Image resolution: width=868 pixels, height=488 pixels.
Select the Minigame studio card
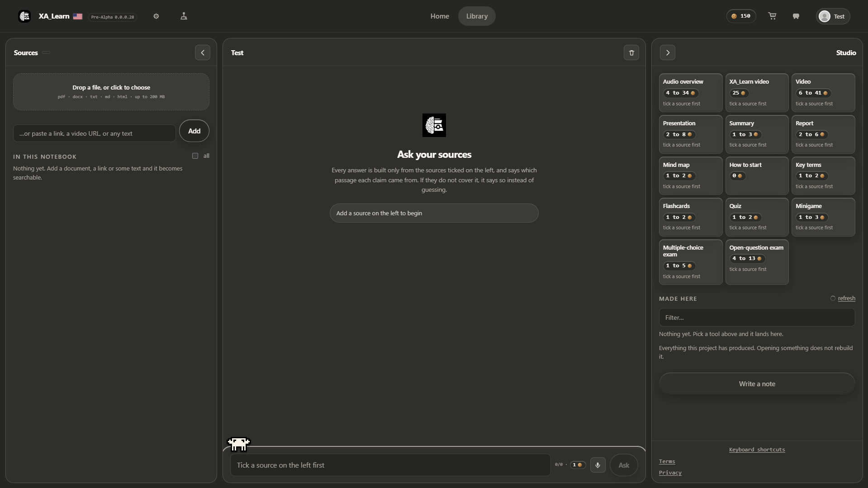coord(823,217)
